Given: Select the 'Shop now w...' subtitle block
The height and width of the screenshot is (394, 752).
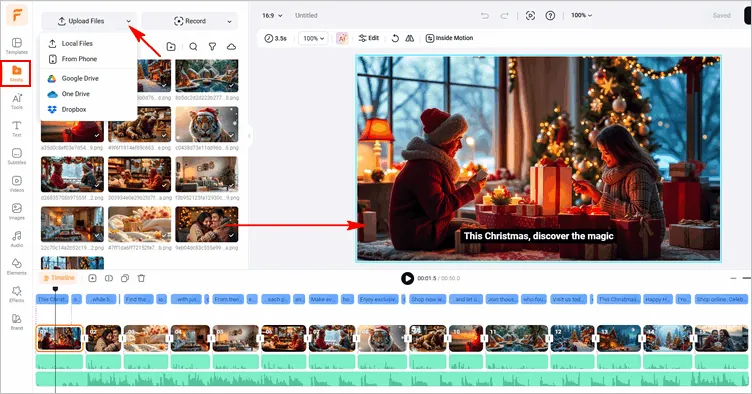Looking at the screenshot, I should pyautogui.click(x=427, y=299).
